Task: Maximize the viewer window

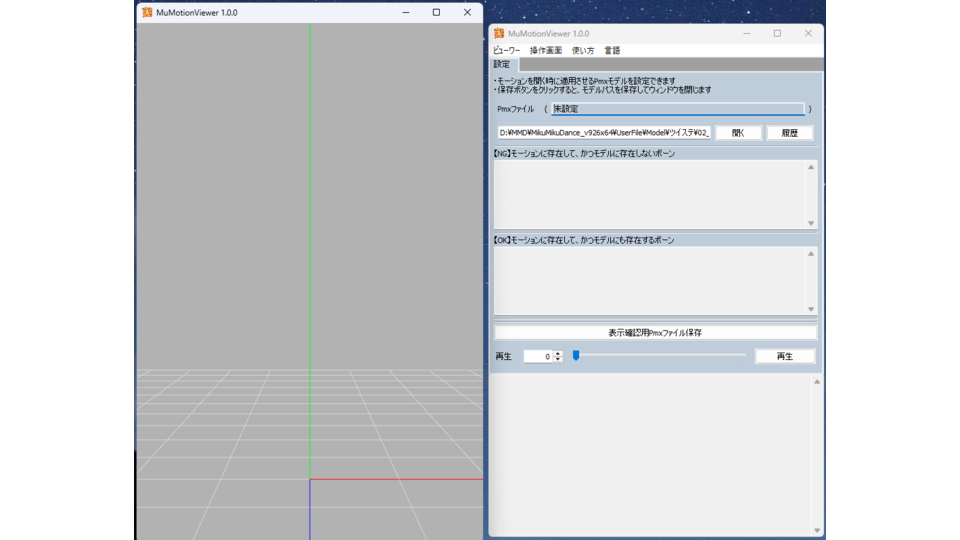Action: [x=437, y=12]
